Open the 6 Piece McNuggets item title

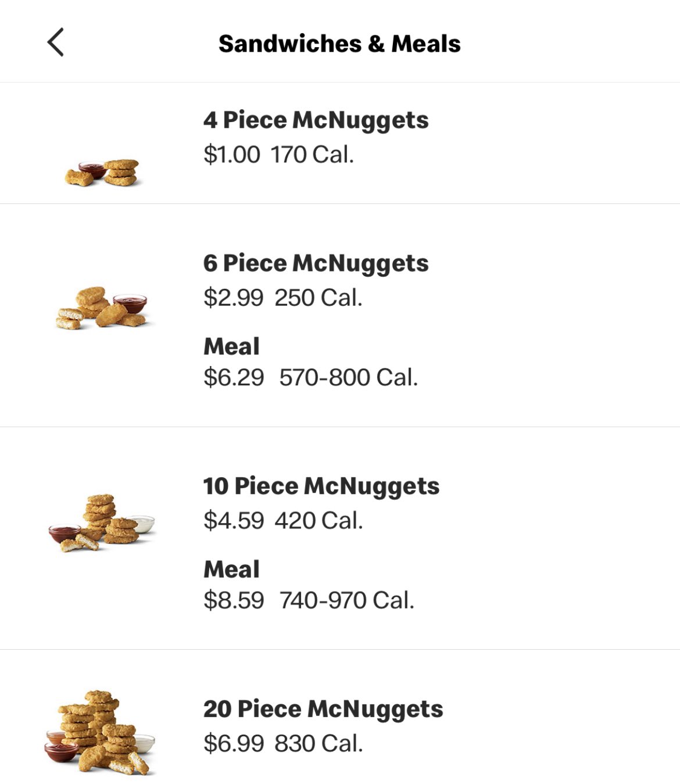tap(316, 263)
